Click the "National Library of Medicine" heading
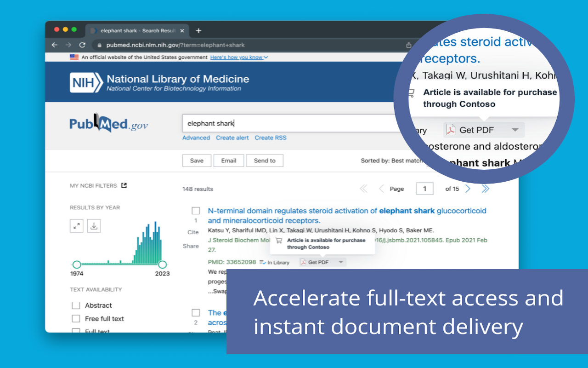The height and width of the screenshot is (368, 588). pos(178,79)
